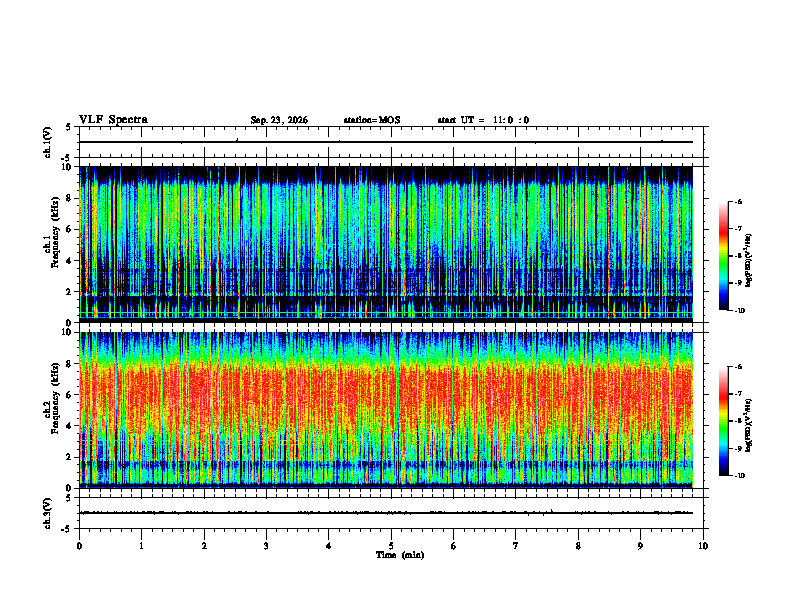Click the ch.2 spectrogram color scale bar

click(x=723, y=421)
